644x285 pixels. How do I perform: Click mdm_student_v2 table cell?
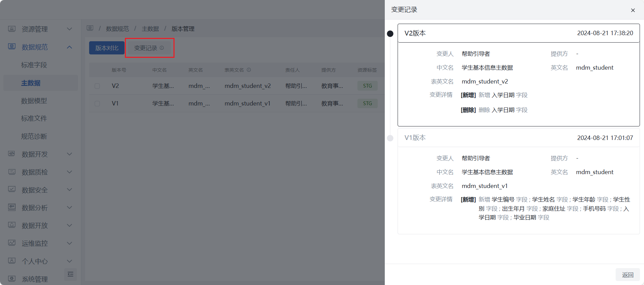(248, 86)
